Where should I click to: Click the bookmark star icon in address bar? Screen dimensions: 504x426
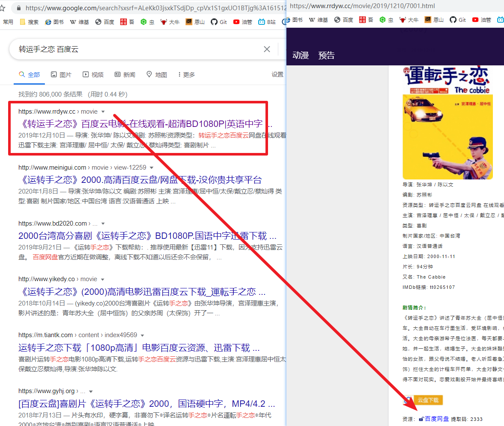pyautogui.click(x=2, y=8)
